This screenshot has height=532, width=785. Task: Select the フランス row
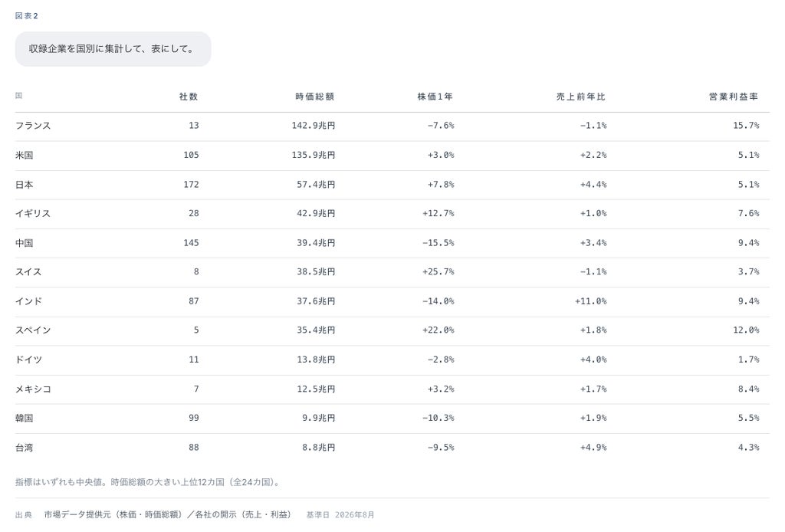392,126
